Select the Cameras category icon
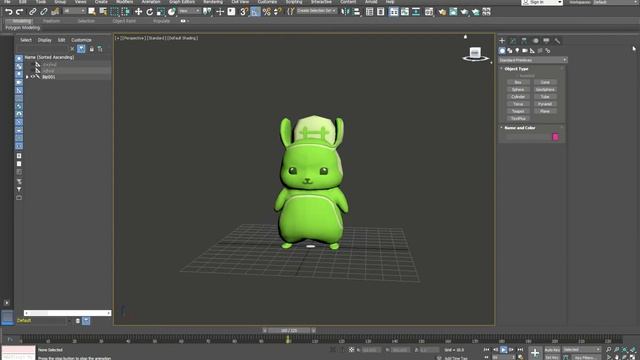This screenshot has width=640, height=360. (525, 51)
